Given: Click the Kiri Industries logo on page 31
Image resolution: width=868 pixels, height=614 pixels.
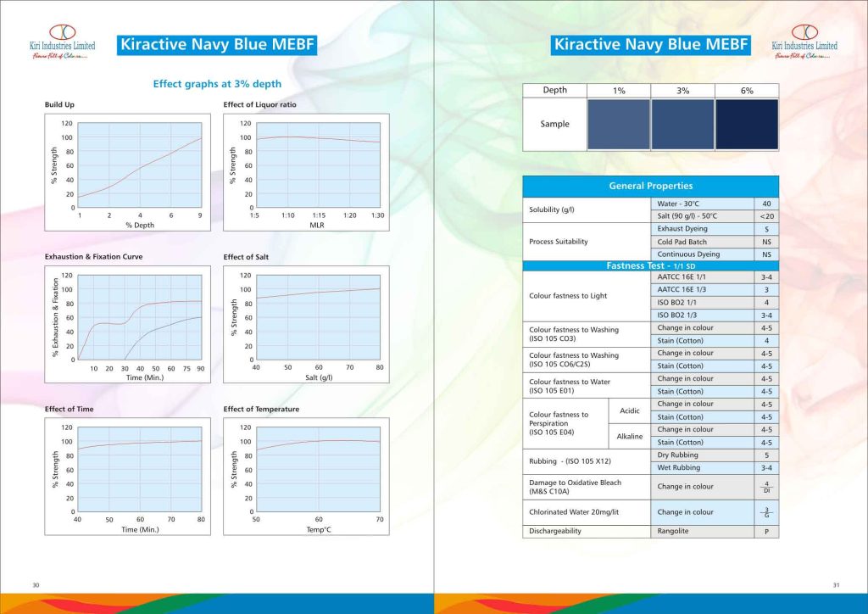Looking at the screenshot, I should point(804,42).
